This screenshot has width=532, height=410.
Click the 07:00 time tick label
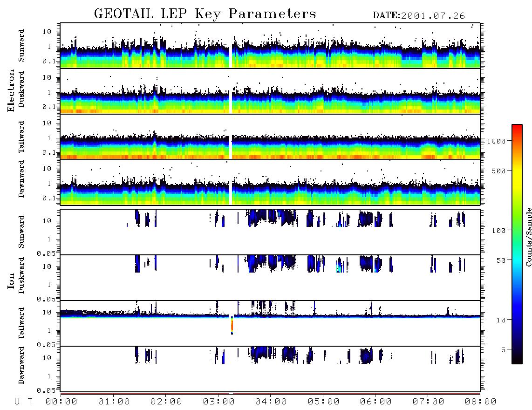(x=429, y=402)
